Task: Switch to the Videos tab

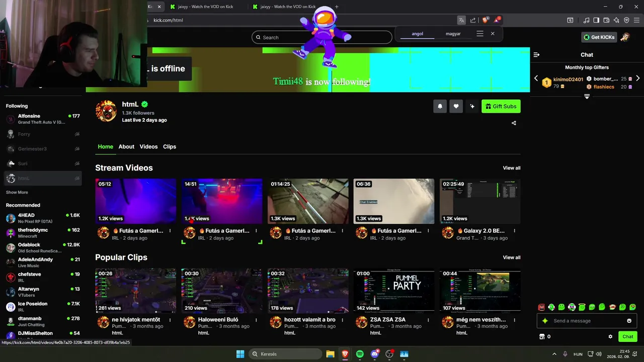Action: coord(148,147)
